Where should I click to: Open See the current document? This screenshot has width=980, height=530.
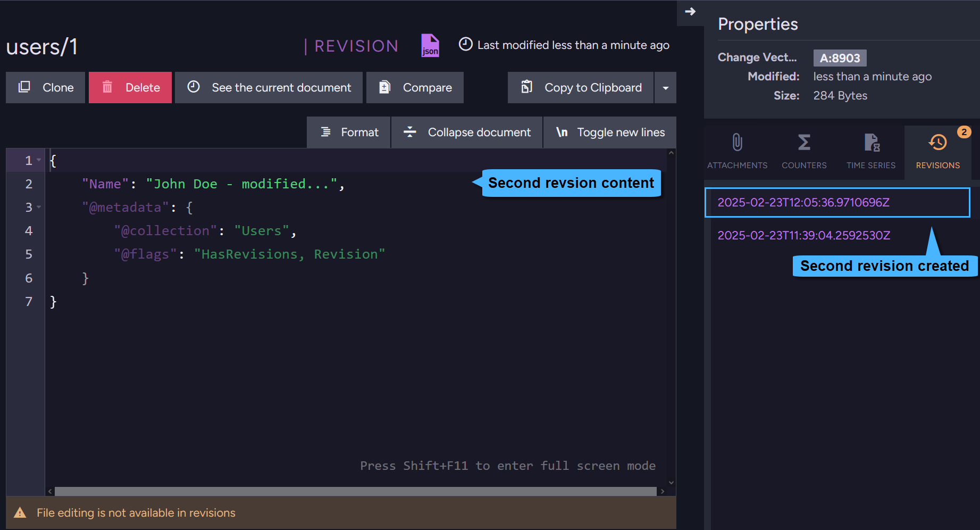(269, 87)
